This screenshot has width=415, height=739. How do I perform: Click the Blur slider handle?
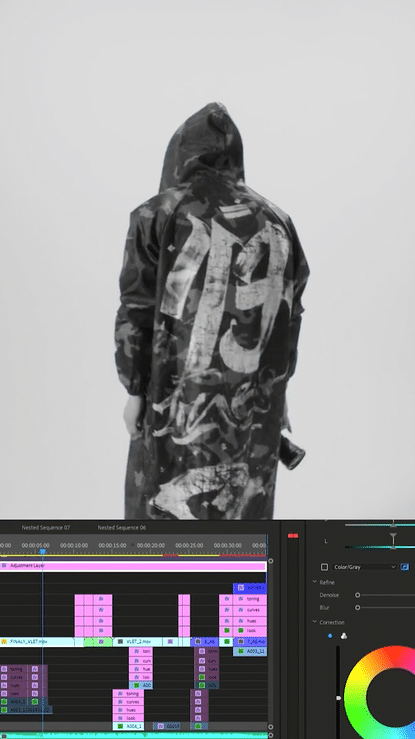click(x=358, y=608)
